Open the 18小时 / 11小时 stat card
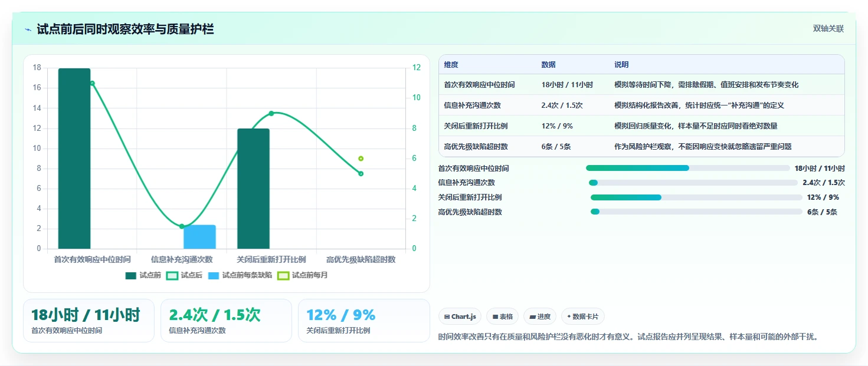The image size is (868, 366). (x=89, y=321)
